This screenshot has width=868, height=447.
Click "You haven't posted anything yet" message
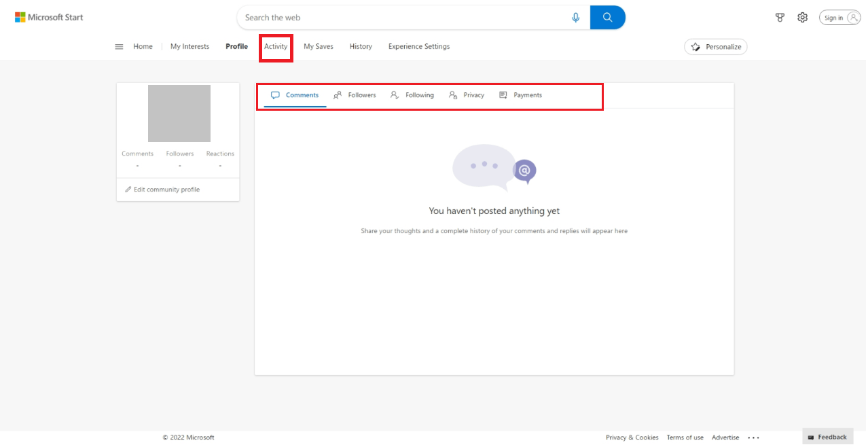coord(494,211)
